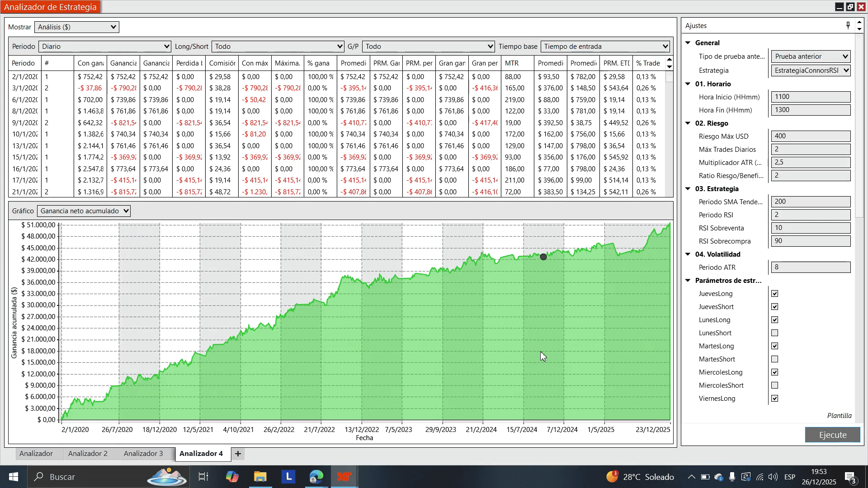
Task: Open NinjaTrader icon in the taskbar
Action: (344, 477)
